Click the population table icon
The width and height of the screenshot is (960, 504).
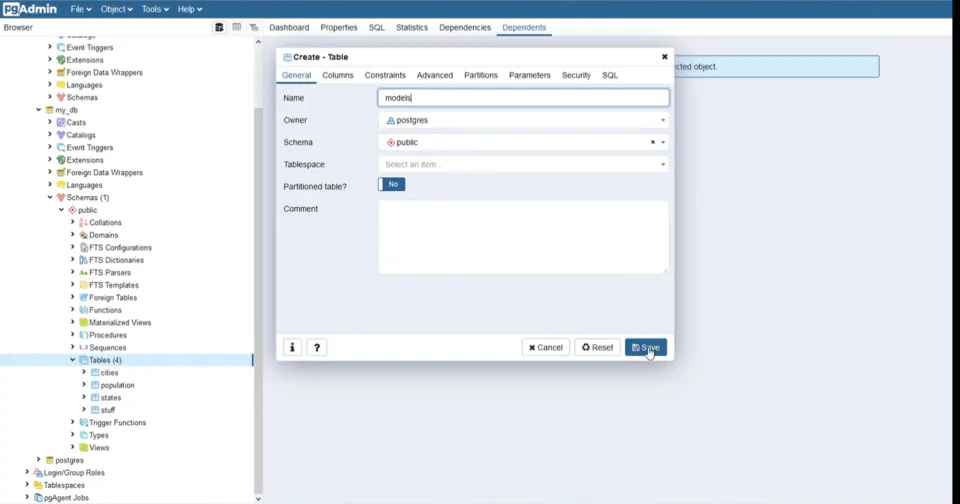[x=95, y=385]
